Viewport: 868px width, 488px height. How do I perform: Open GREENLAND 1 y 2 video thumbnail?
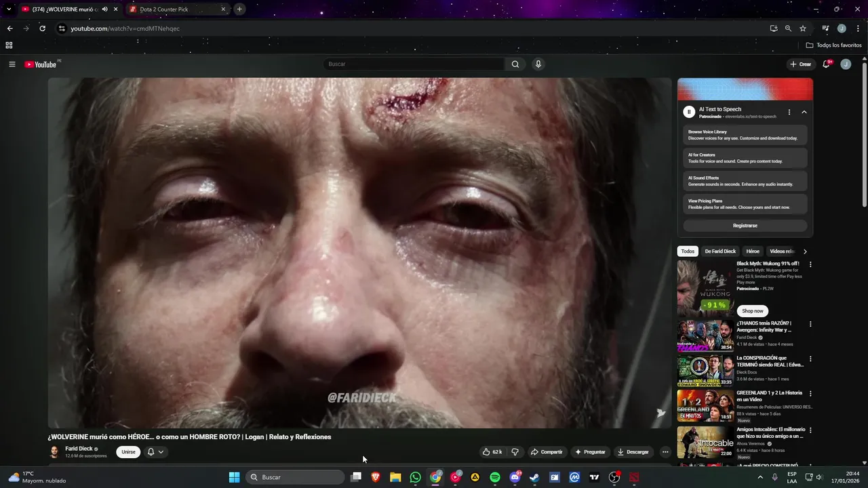tap(705, 405)
